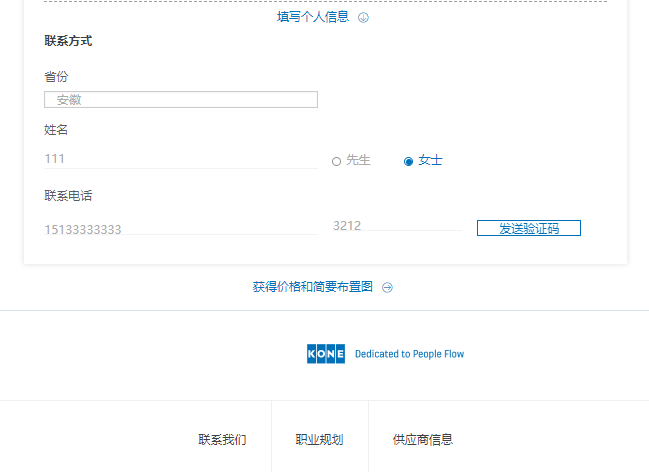Click the 联系电话 label
Image resolution: width=649 pixels, height=472 pixels.
[68, 196]
